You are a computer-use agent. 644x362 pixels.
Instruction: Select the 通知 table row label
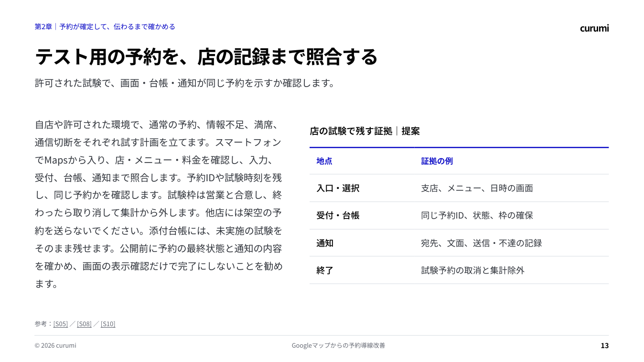point(325,243)
